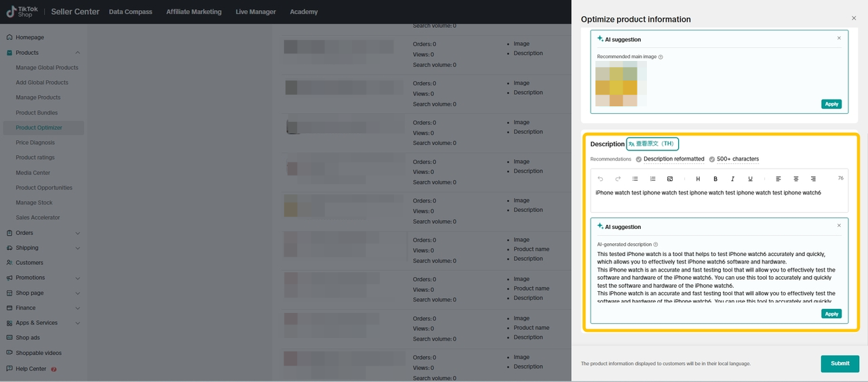Insert image using editor image icon
The height and width of the screenshot is (382, 868).
click(670, 179)
